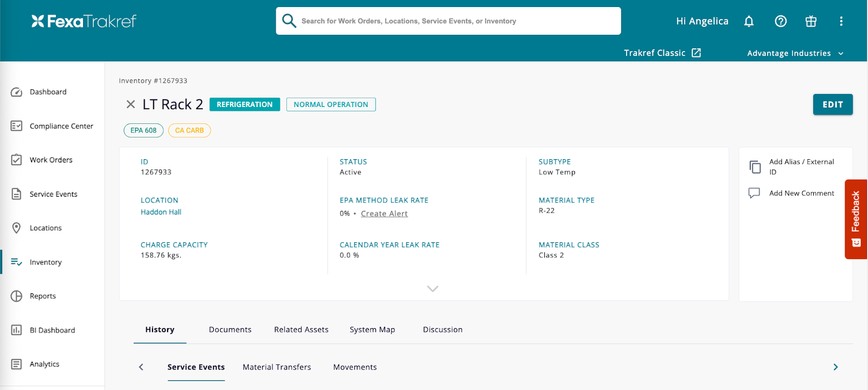Go to Compliance Center in the sidebar
868x390 pixels.
61,126
